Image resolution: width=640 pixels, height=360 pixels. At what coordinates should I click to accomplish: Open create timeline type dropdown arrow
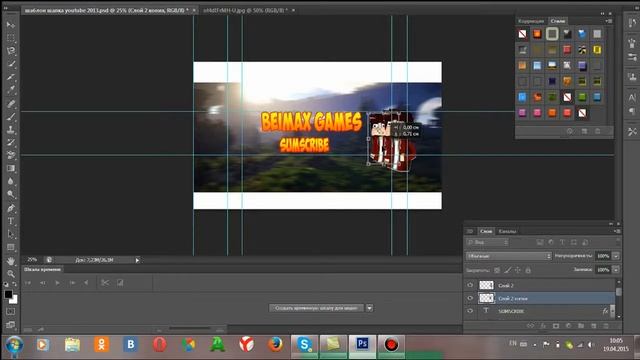[369, 308]
